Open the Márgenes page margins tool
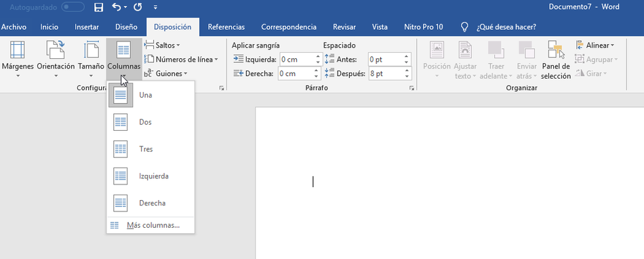The image size is (644, 259). coord(18,60)
